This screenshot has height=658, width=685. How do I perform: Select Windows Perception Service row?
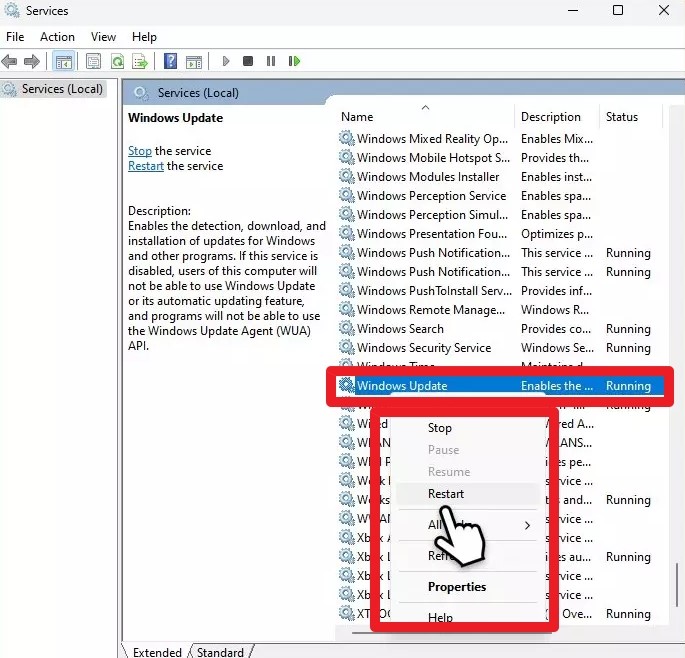501,195
